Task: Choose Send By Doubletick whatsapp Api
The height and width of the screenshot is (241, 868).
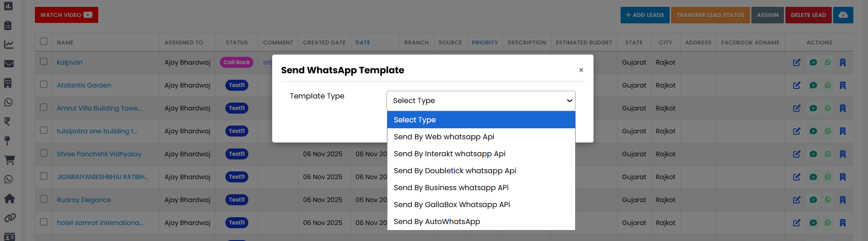Action: (x=481, y=170)
